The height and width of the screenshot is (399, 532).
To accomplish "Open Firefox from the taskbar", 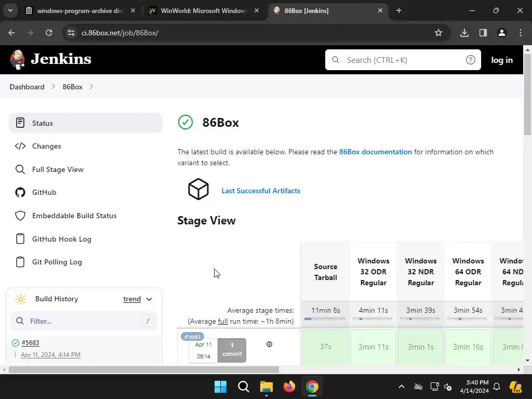I will point(289,387).
